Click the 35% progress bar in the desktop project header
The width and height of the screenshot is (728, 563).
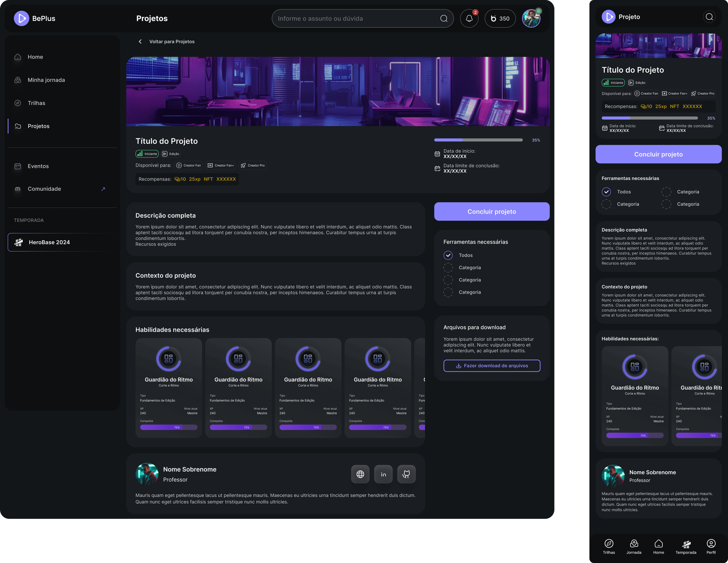[x=478, y=140]
